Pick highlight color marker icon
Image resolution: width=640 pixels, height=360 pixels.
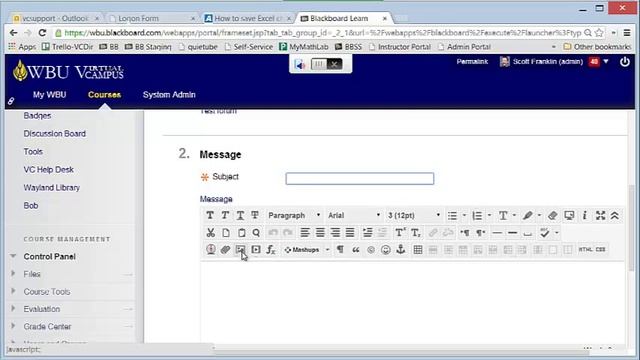pos(527,216)
